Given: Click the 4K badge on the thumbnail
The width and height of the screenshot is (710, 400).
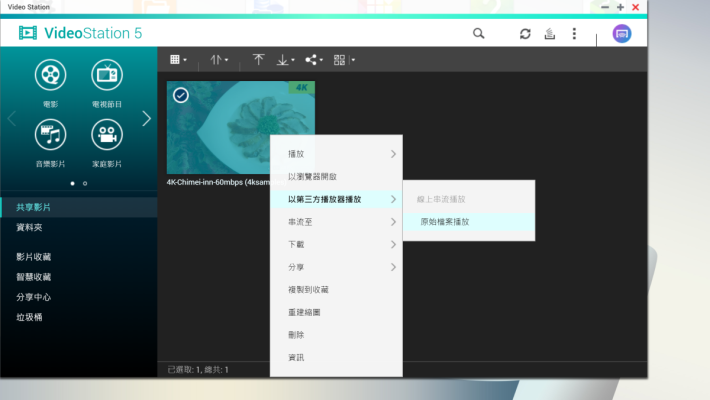Looking at the screenshot, I should tap(302, 87).
